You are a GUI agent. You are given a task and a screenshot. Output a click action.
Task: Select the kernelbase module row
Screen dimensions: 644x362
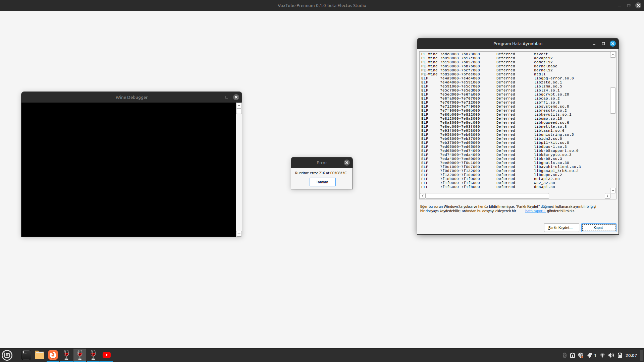click(489, 66)
